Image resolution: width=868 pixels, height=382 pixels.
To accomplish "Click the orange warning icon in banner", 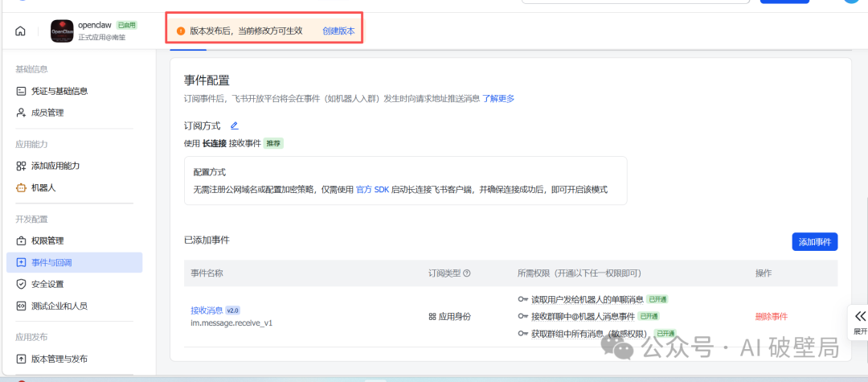I will click(181, 31).
